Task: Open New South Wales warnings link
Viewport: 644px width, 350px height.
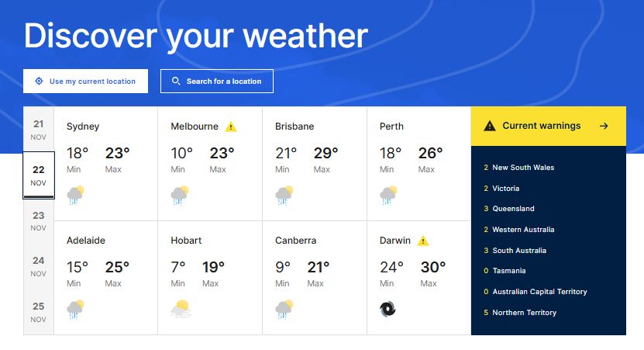Action: [x=523, y=168]
